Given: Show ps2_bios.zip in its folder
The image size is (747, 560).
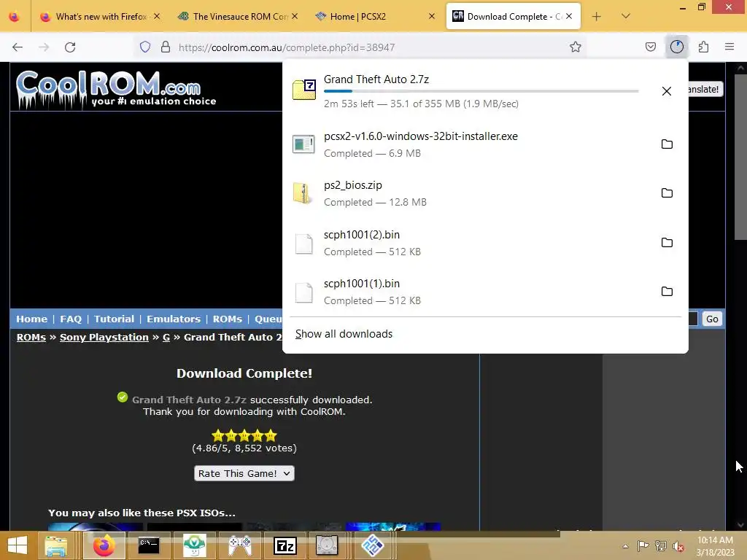Looking at the screenshot, I should (667, 192).
